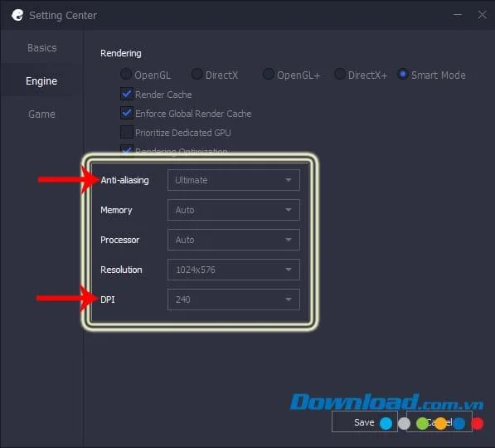Open the Anti-aliasing dropdown
The image size is (495, 448).
pos(233,180)
